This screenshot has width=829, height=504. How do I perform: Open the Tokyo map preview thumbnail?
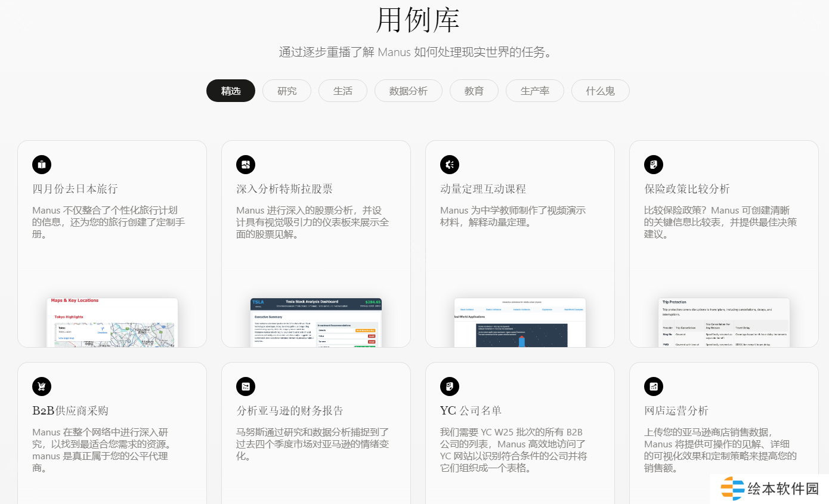(x=112, y=322)
